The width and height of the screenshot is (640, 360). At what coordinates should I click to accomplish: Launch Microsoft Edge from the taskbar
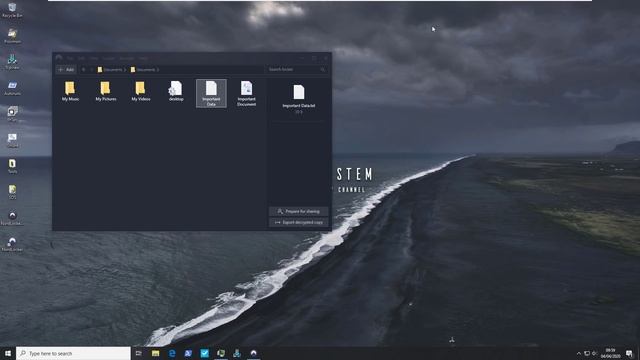point(172,353)
